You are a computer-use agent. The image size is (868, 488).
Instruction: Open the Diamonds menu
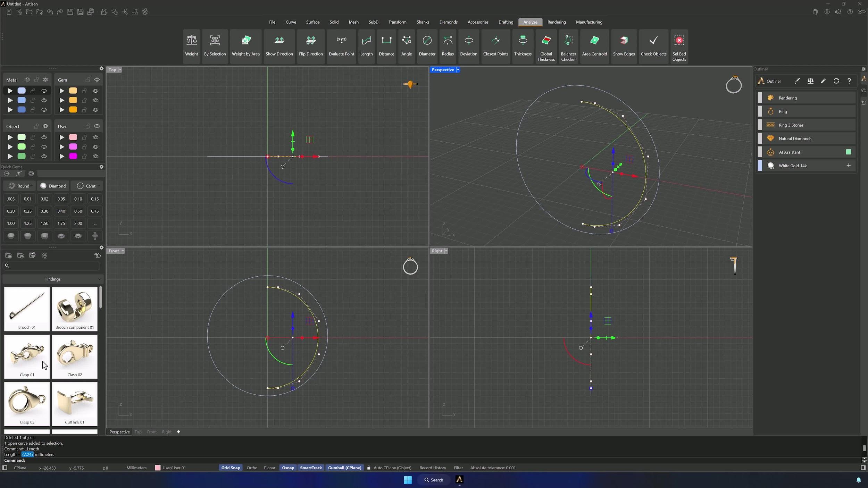[448, 22]
